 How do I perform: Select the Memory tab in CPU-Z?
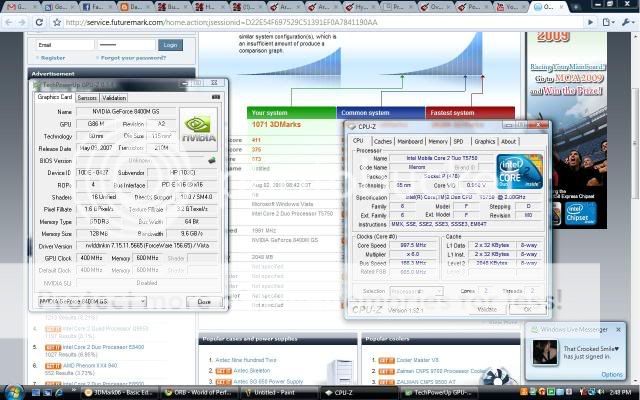click(438, 141)
